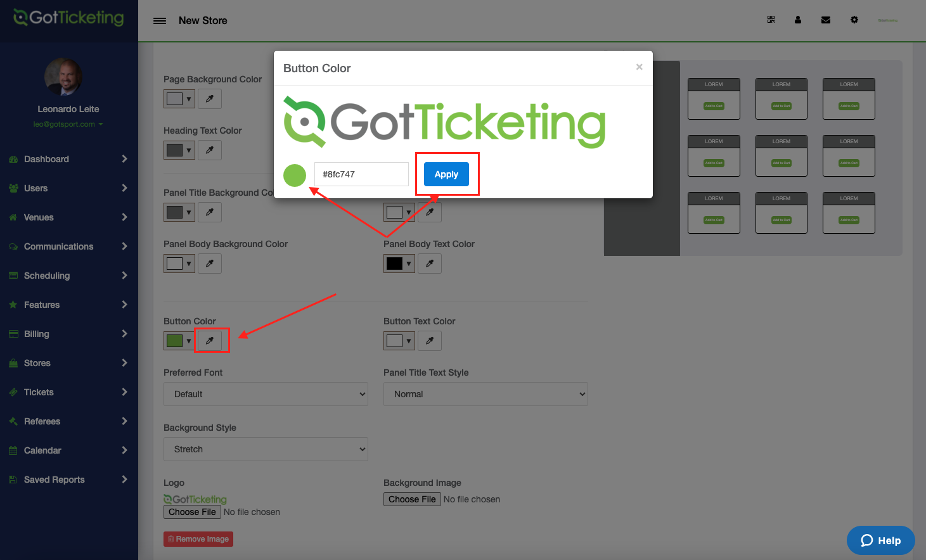
Task: Click eyedropper for Panel Body Background Color
Action: coord(210,264)
